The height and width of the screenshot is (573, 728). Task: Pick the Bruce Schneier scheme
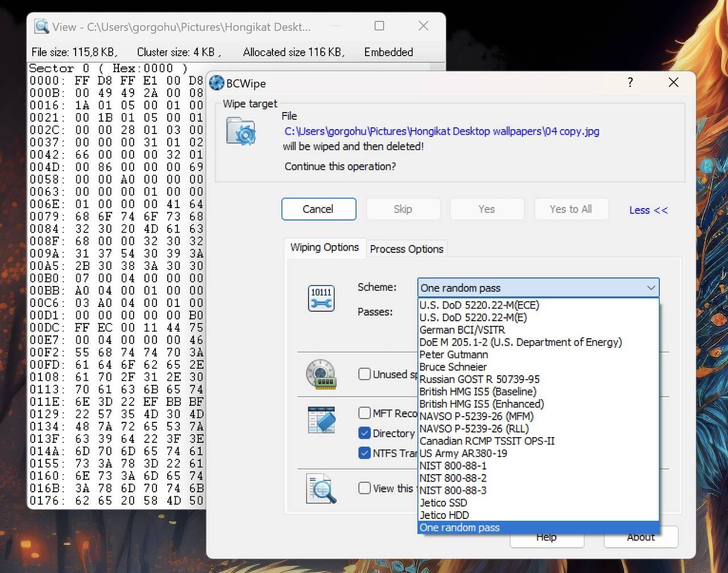(x=538, y=367)
